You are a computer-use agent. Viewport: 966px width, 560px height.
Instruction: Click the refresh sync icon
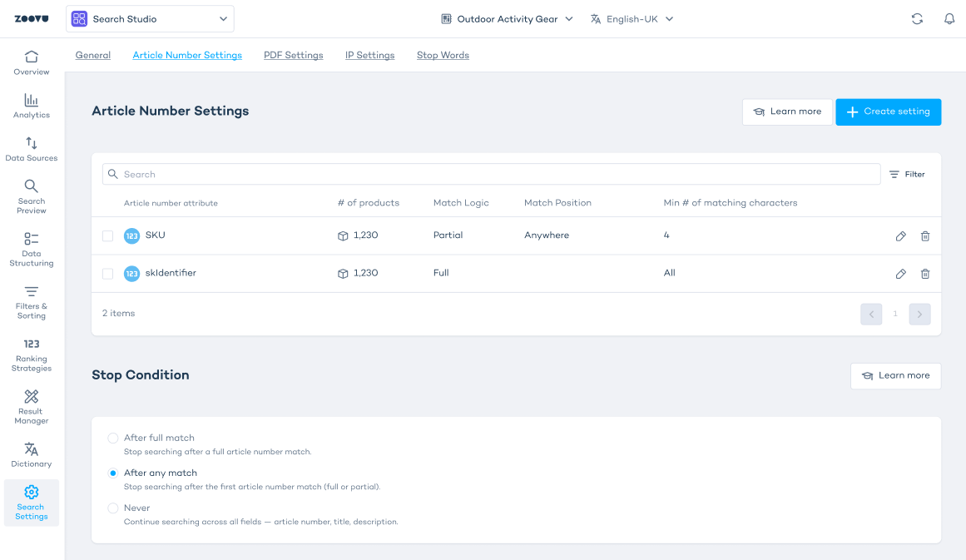917,19
